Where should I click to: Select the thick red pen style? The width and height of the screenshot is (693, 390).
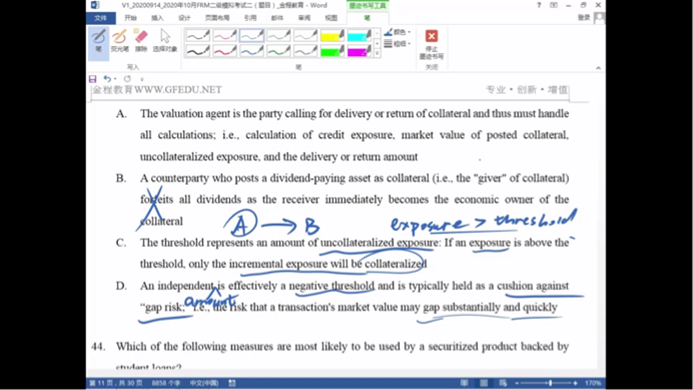225,51
